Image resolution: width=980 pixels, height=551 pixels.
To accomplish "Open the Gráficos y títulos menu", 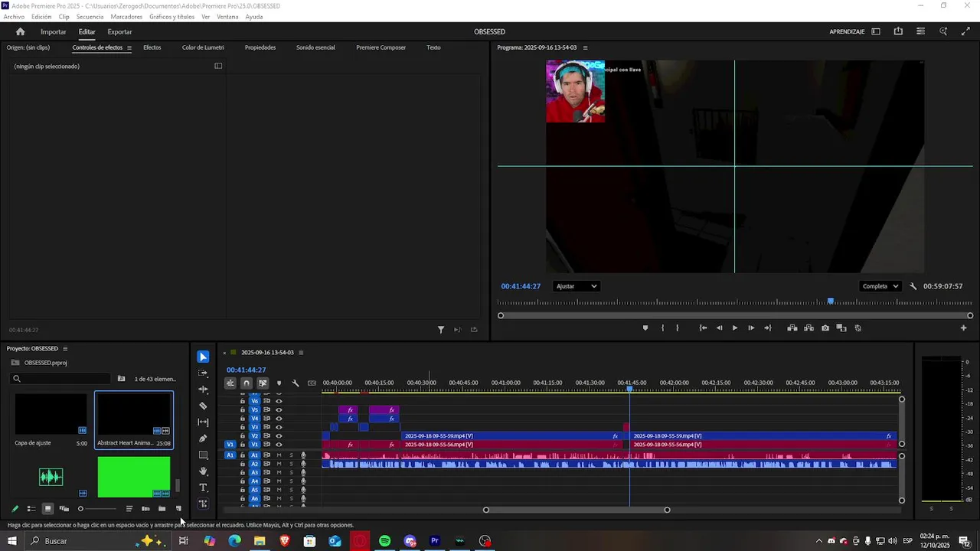I will pyautogui.click(x=171, y=17).
